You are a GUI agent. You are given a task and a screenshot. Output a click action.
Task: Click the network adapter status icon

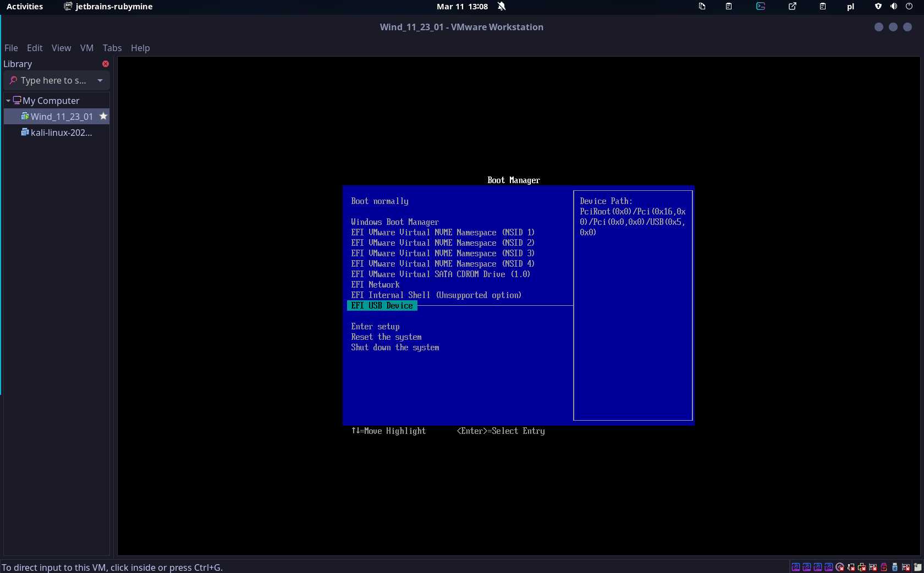pos(851,567)
